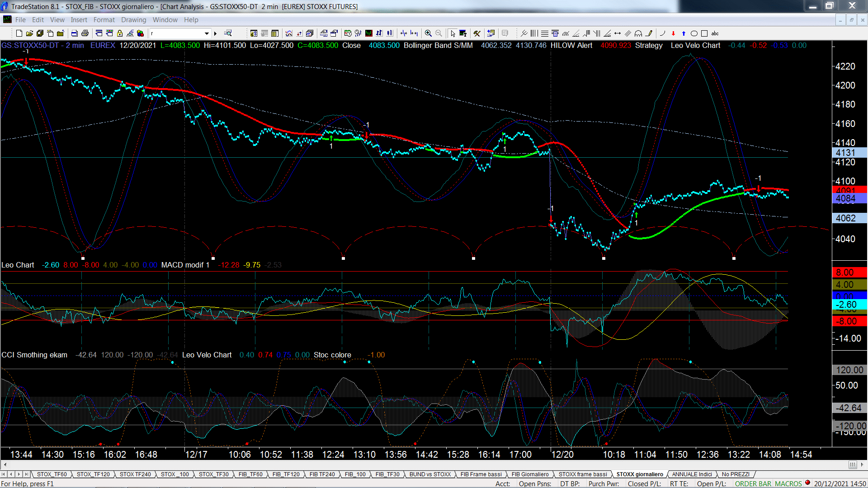Switch to the STOX_TF120 tab

tap(93, 474)
